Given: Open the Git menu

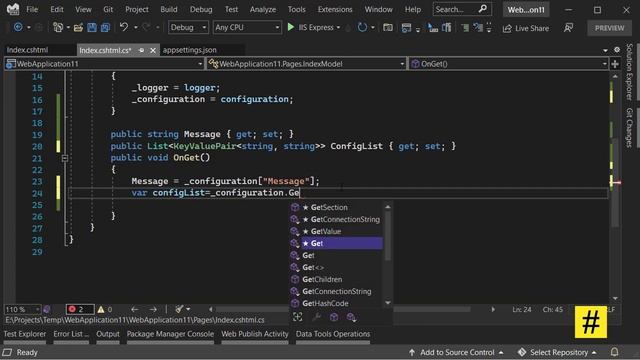Looking at the screenshot, I should 108,9.
